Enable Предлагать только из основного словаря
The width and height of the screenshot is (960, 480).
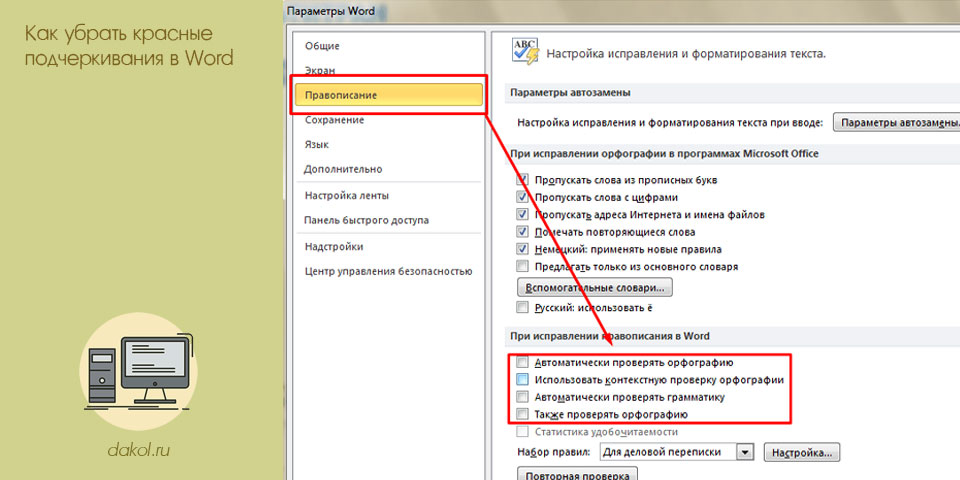522,266
